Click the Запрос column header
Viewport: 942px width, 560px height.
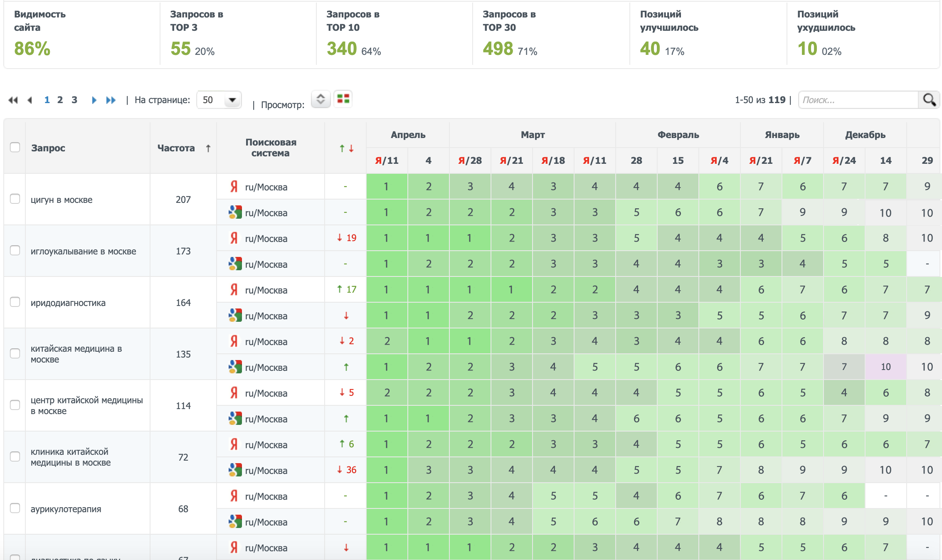pyautogui.click(x=48, y=148)
